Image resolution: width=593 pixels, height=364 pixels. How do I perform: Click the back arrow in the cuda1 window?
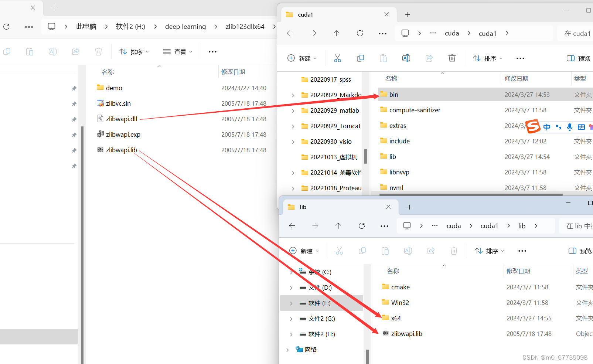(290, 33)
